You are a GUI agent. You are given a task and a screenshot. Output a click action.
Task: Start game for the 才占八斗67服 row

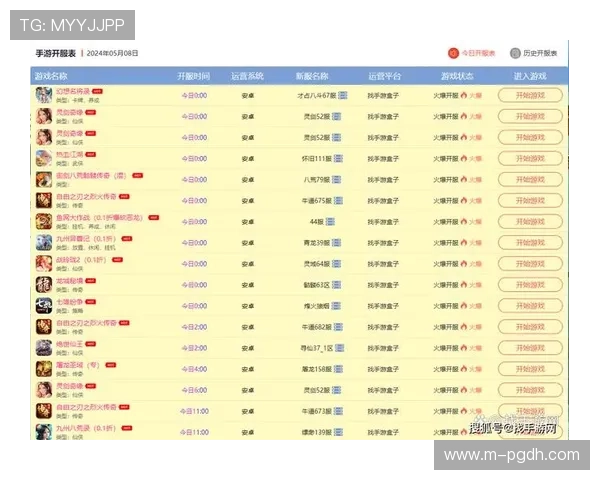point(530,95)
